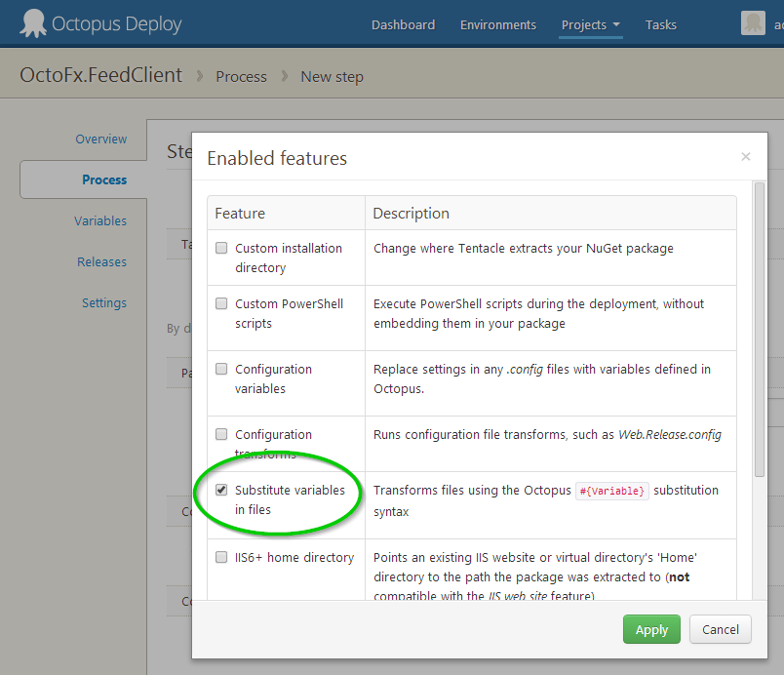Cancel the feature selection
Screen dimensions: 784x675
tap(720, 629)
